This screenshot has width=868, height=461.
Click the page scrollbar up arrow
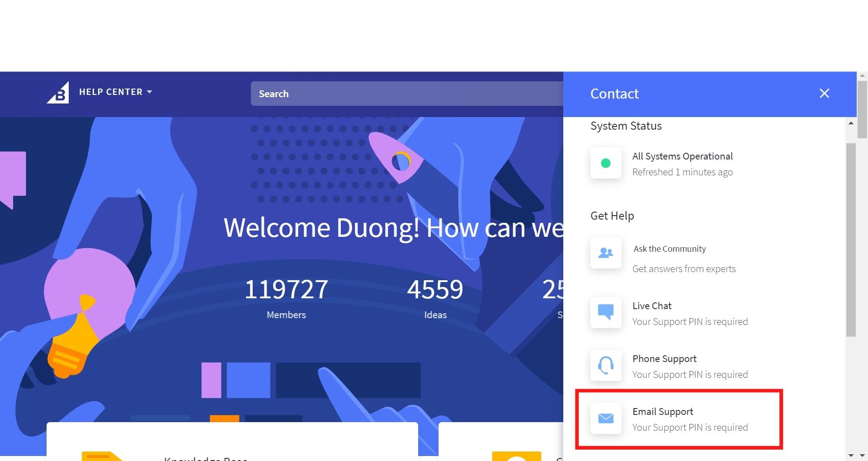[862, 76]
